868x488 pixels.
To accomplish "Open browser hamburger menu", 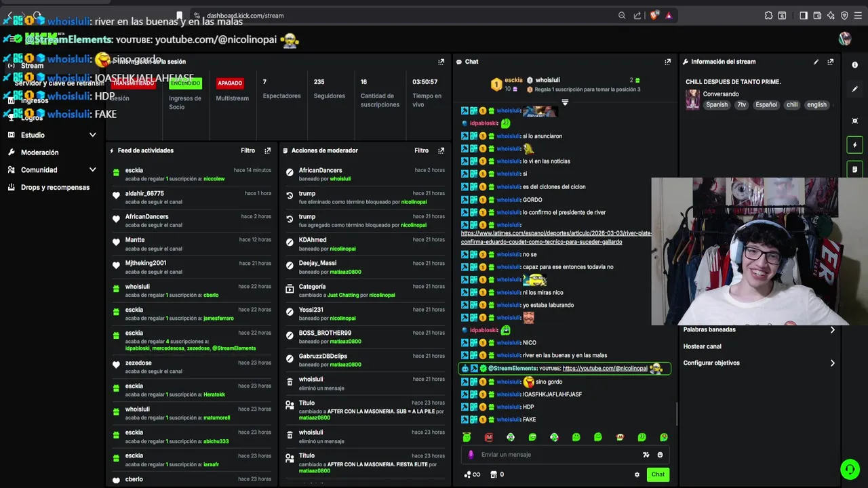I will pyautogui.click(x=858, y=16).
